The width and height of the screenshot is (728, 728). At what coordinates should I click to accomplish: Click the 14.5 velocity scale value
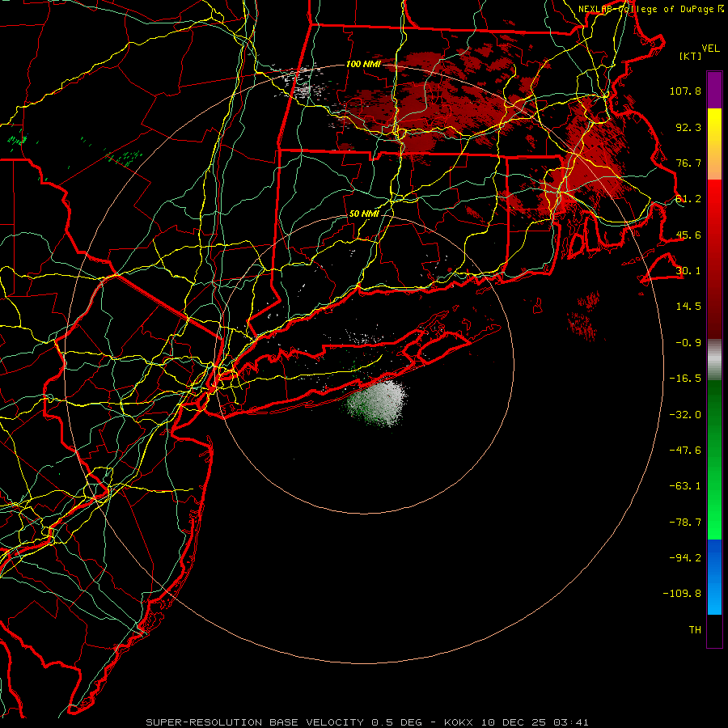pyautogui.click(x=688, y=307)
